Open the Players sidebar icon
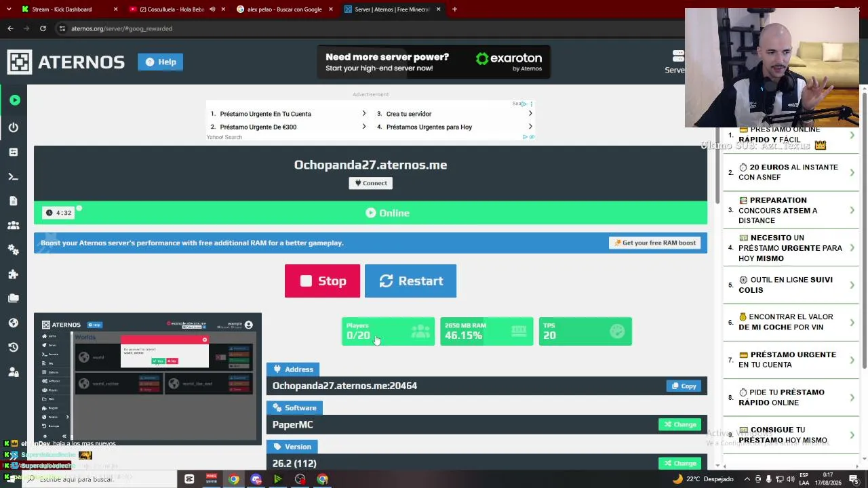 coord(14,225)
